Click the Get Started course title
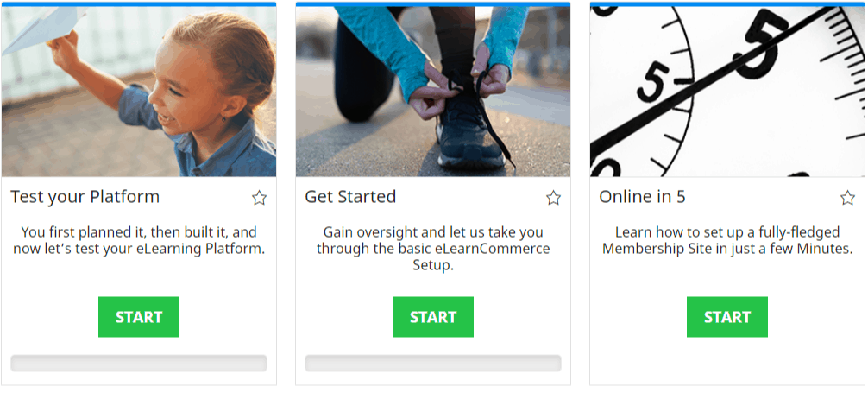 point(350,197)
